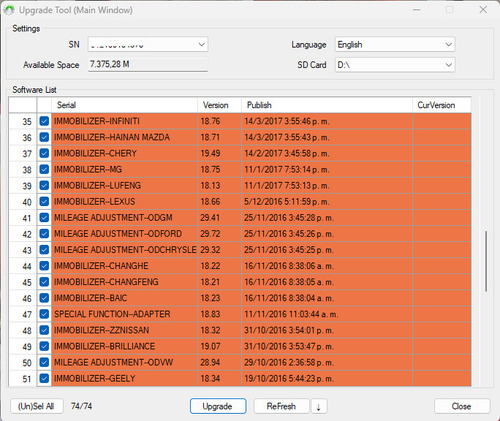Click publish date 11/11/2016 11:03:44 a. m.
500x421 pixels.
(291, 314)
